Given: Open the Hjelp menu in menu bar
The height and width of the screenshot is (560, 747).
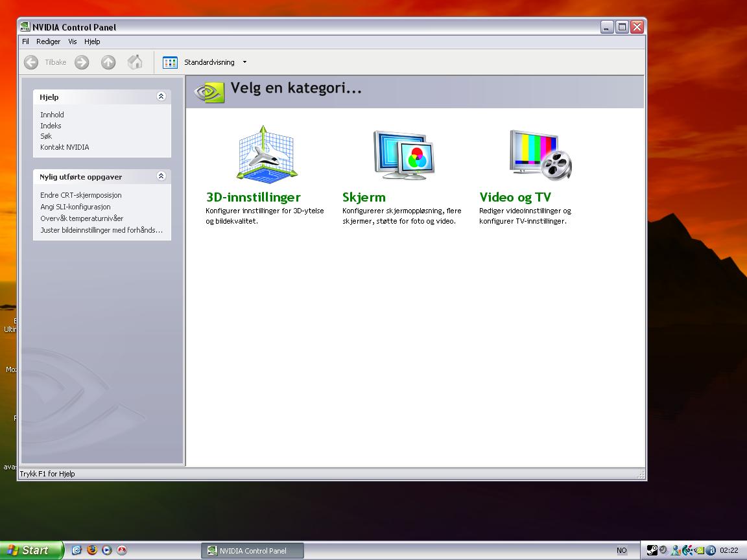Looking at the screenshot, I should 92,41.
